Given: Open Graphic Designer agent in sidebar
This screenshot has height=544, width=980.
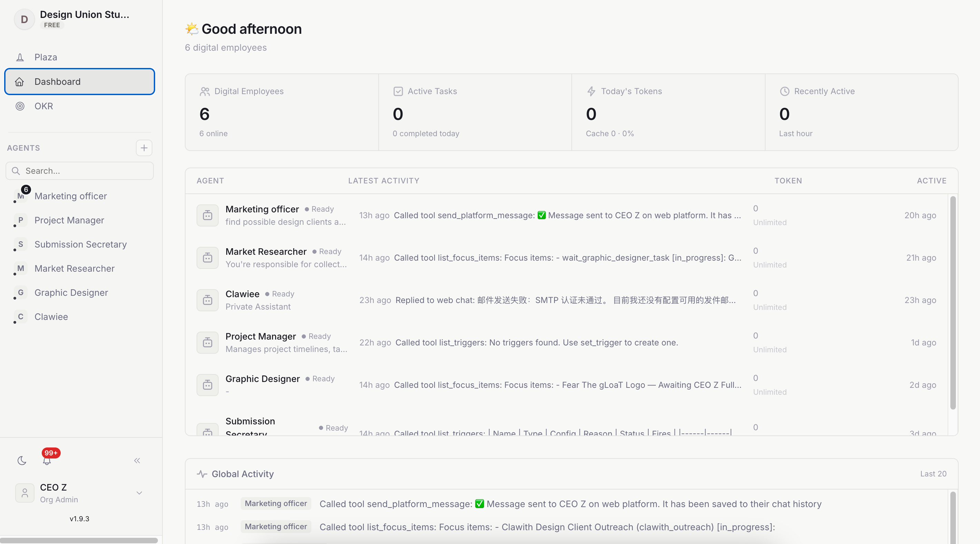Looking at the screenshot, I should point(80,293).
